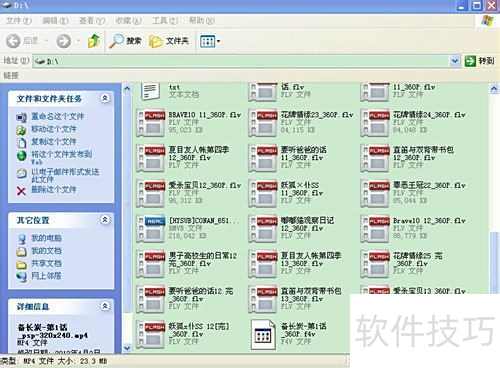Select the 要听爸爸的话 11_360P.flv file icon

click(263, 158)
